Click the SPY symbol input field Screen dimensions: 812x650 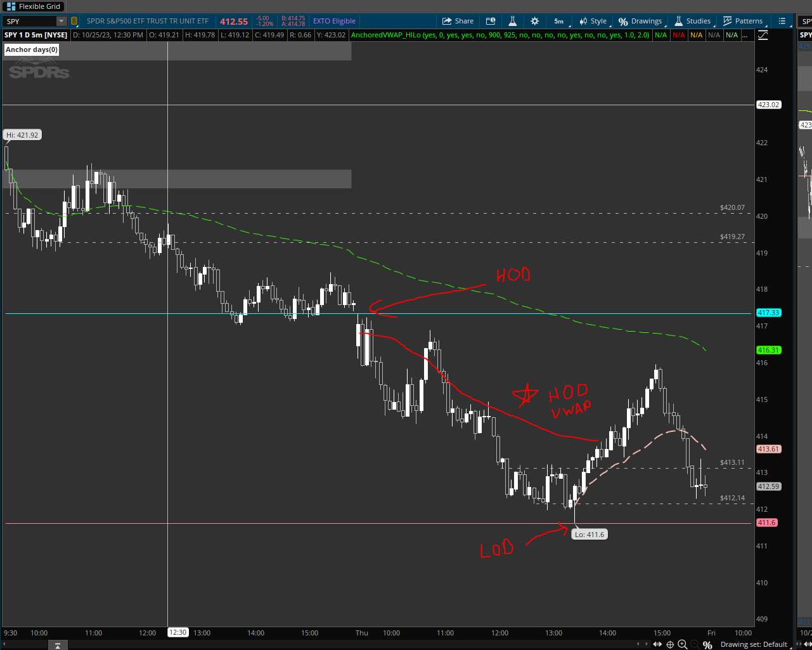coord(30,21)
